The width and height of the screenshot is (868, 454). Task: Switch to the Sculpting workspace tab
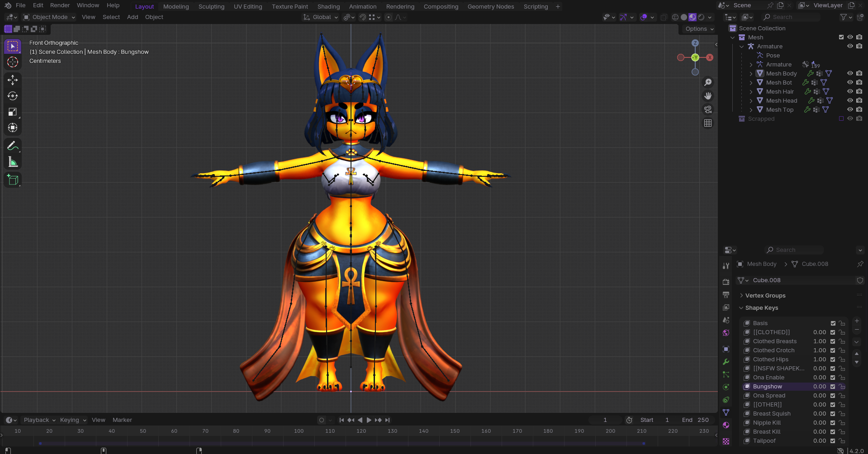[211, 6]
